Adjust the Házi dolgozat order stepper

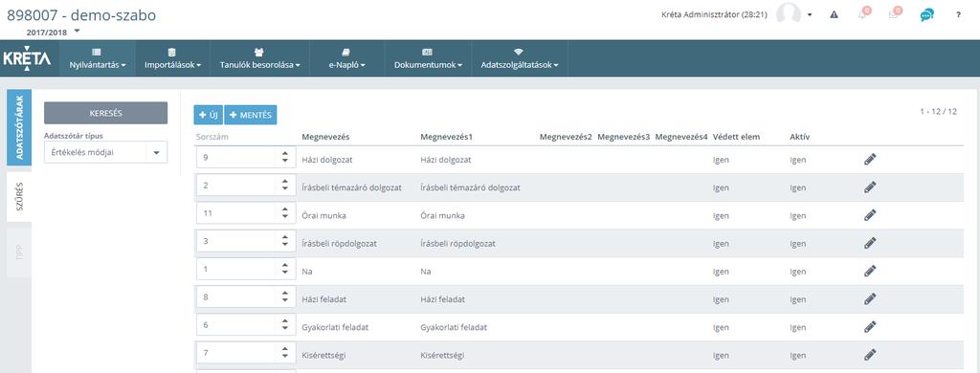(x=285, y=158)
